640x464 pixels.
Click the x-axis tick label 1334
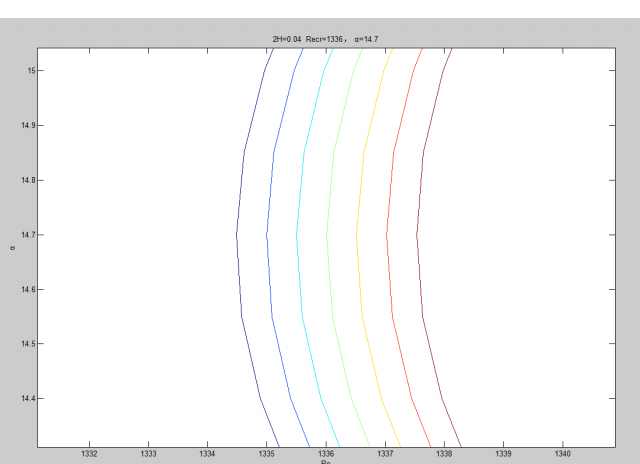207,454
